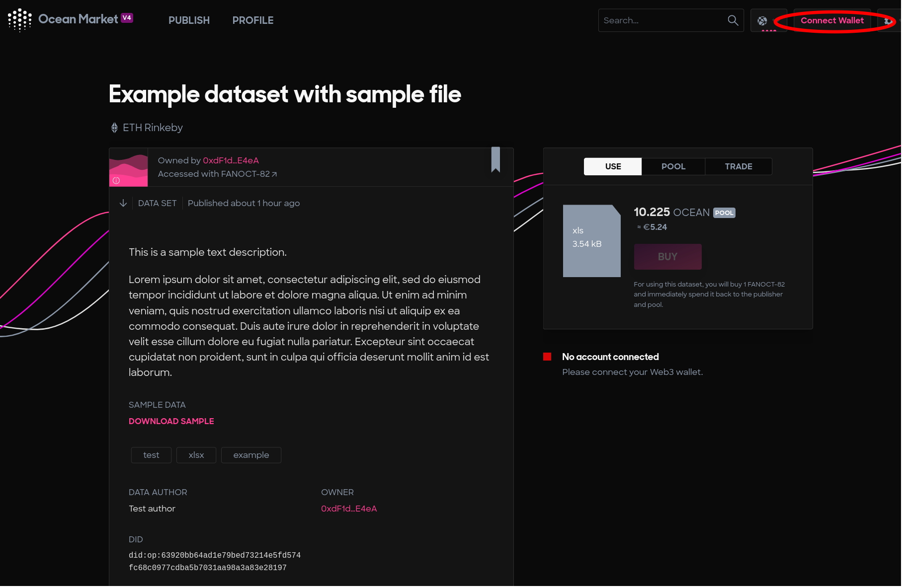This screenshot has width=904, height=588.
Task: Click the pink wave owner thumbnail
Action: pos(129,168)
